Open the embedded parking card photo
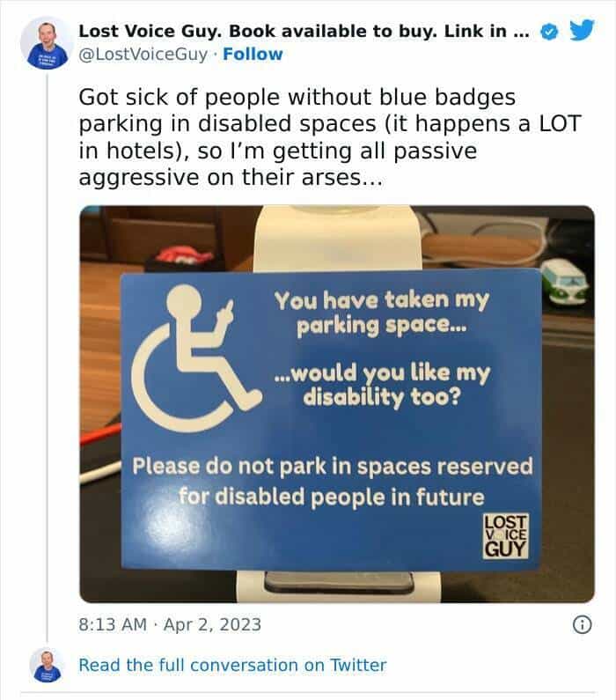Screen dimensions: 616x700 tap(337, 404)
